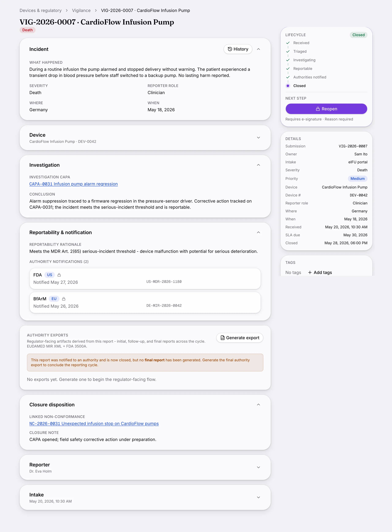
Task: Expand the Intake section
Action: 258,497
